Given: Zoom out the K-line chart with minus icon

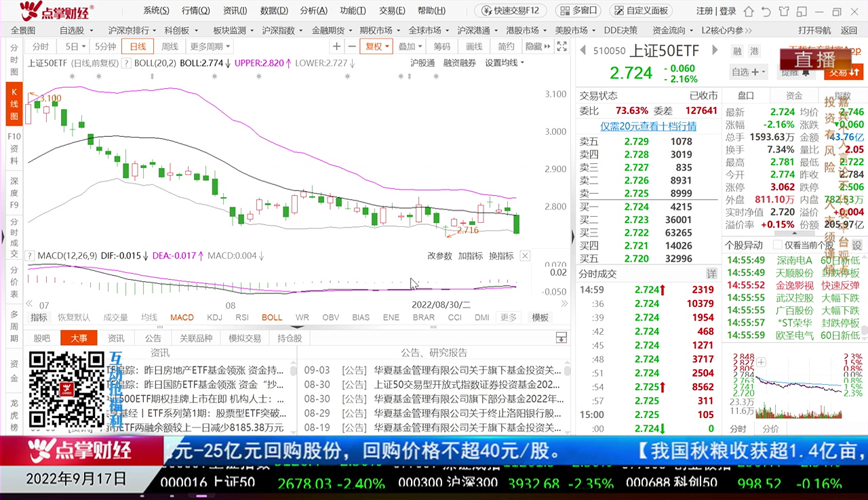Looking at the screenshot, I should pos(352,46).
